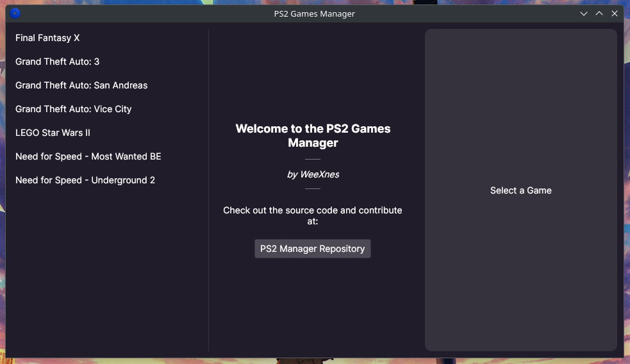The height and width of the screenshot is (364, 630).
Task: Select Grand Theft Auto: 3 entry
Action: coord(57,62)
